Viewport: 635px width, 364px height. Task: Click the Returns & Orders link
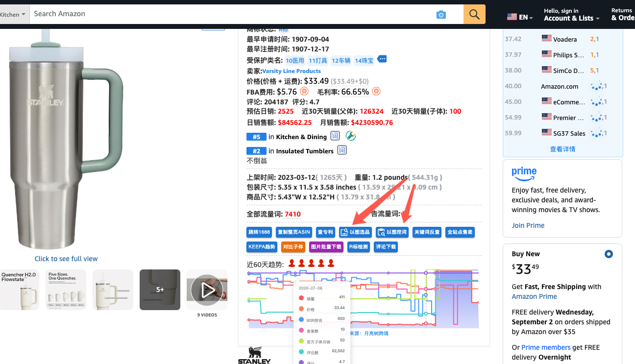[x=622, y=15]
